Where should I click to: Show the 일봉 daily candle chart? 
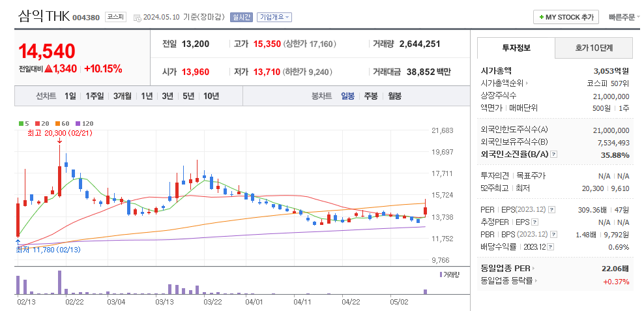click(347, 96)
